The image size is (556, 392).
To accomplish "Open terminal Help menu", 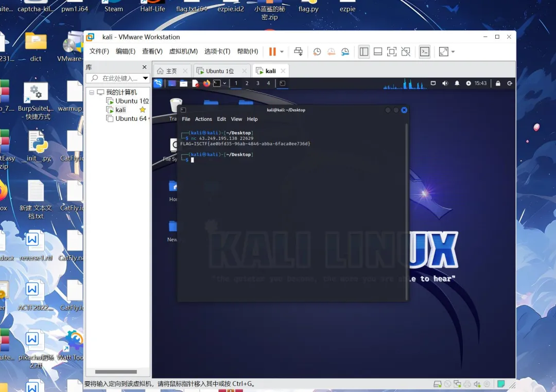I will tap(252, 119).
